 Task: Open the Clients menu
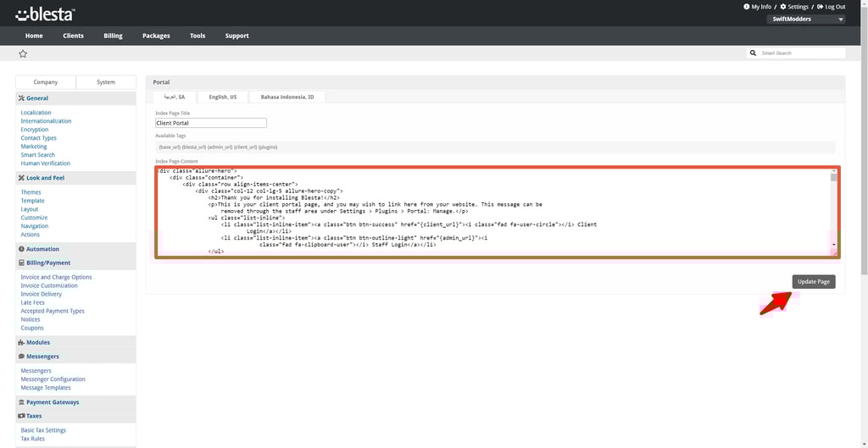[x=73, y=36]
